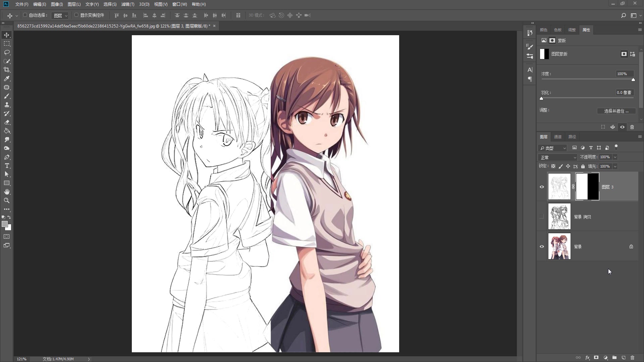Open the 滤镜(T) menu

tap(127, 4)
